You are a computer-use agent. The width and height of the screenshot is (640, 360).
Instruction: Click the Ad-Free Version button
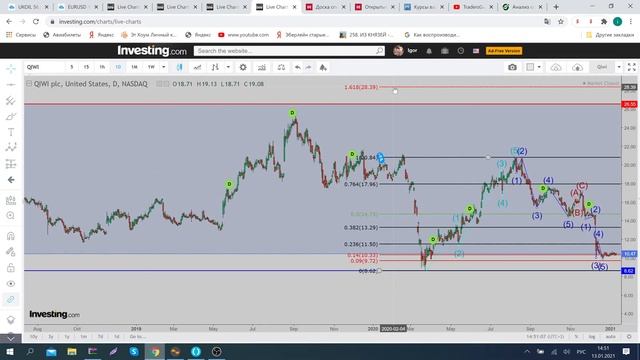click(x=504, y=51)
